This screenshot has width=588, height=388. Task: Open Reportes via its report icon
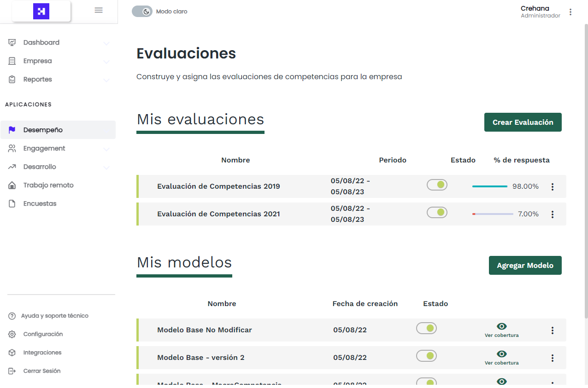[x=12, y=79]
